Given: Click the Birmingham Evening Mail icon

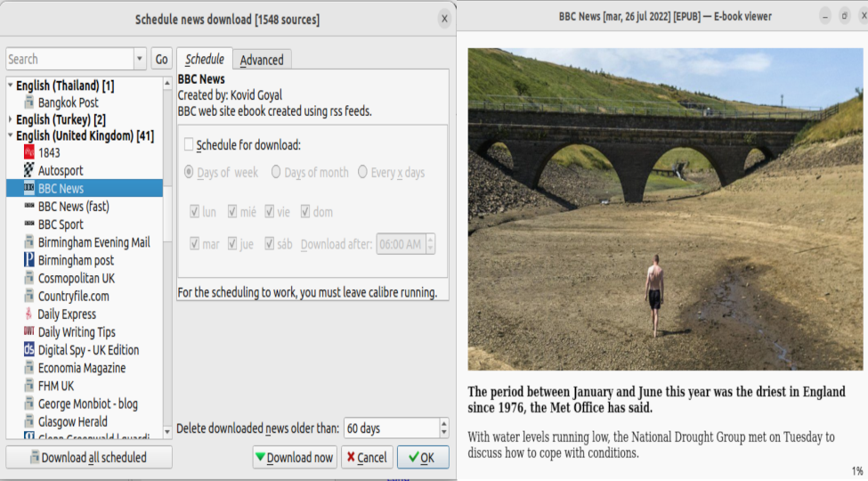Looking at the screenshot, I should click(28, 241).
